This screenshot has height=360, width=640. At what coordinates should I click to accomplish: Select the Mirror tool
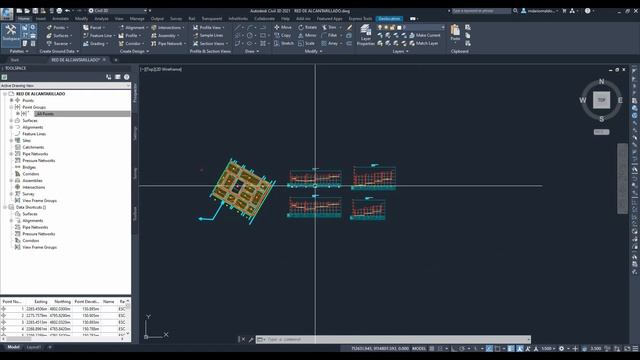(307, 36)
